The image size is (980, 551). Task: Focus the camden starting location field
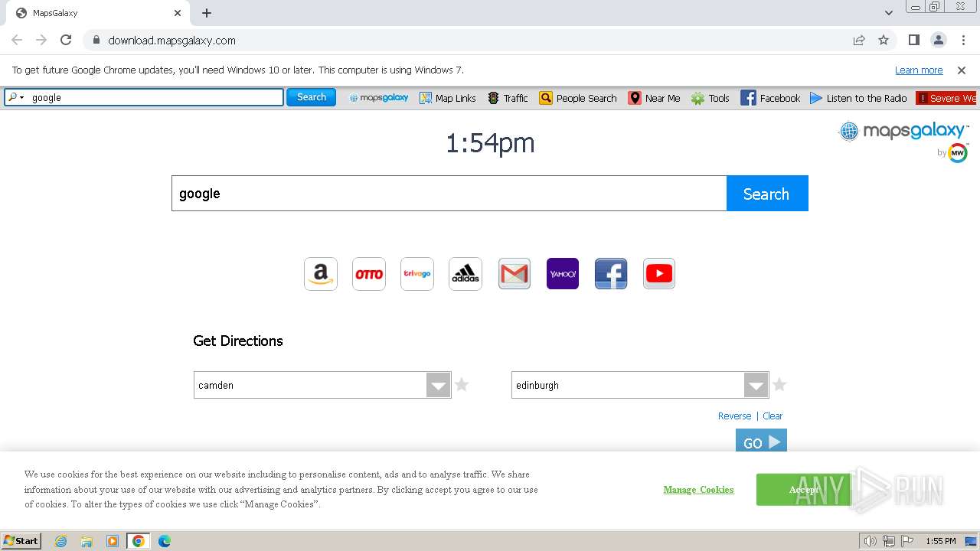pyautogui.click(x=310, y=385)
